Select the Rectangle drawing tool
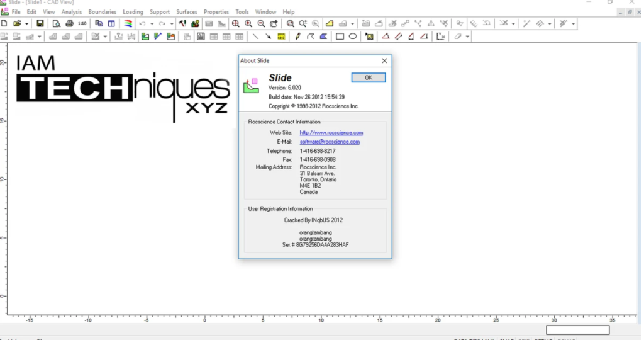The width and height of the screenshot is (644, 340). [340, 37]
